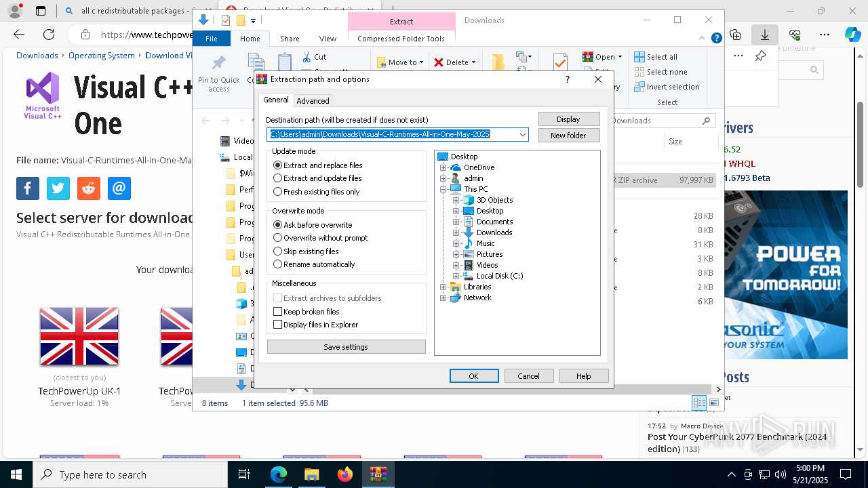This screenshot has height=488, width=868.
Task: Select Videos folder icon in tree
Action: (x=469, y=265)
